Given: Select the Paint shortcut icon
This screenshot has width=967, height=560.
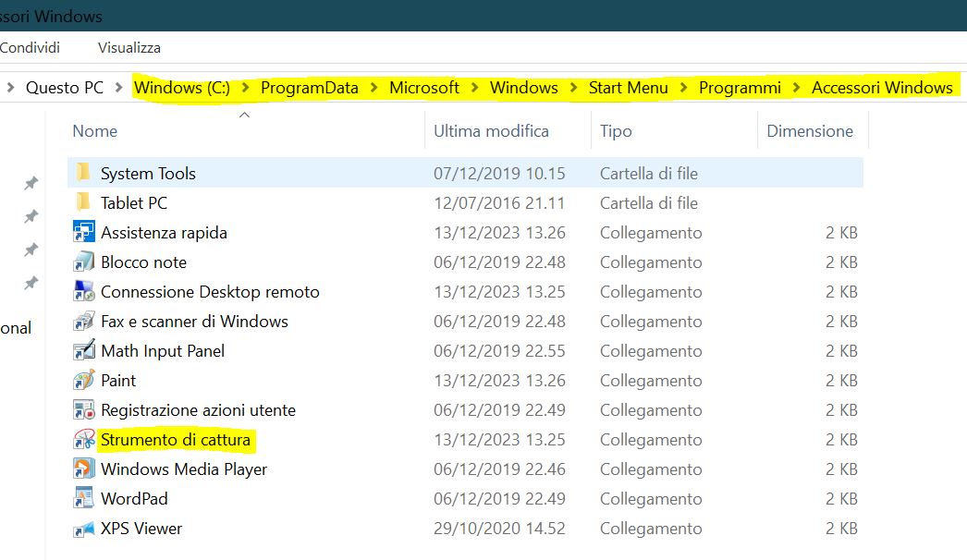Looking at the screenshot, I should coord(84,380).
